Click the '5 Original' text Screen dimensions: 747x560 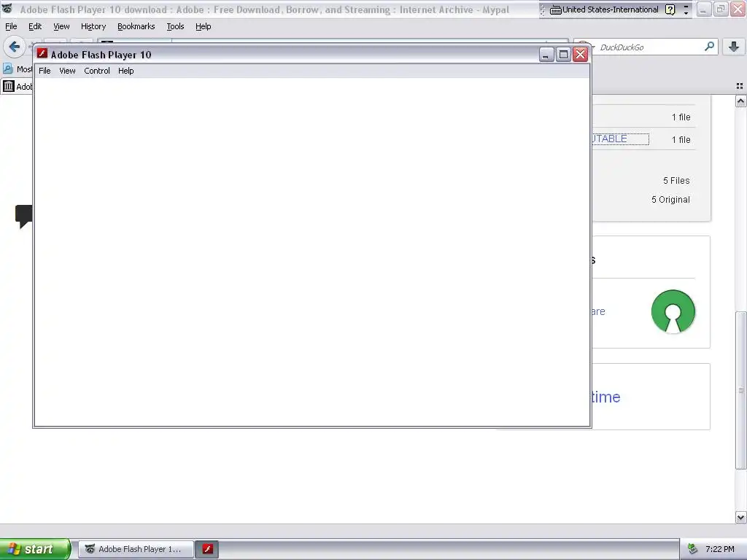(671, 200)
